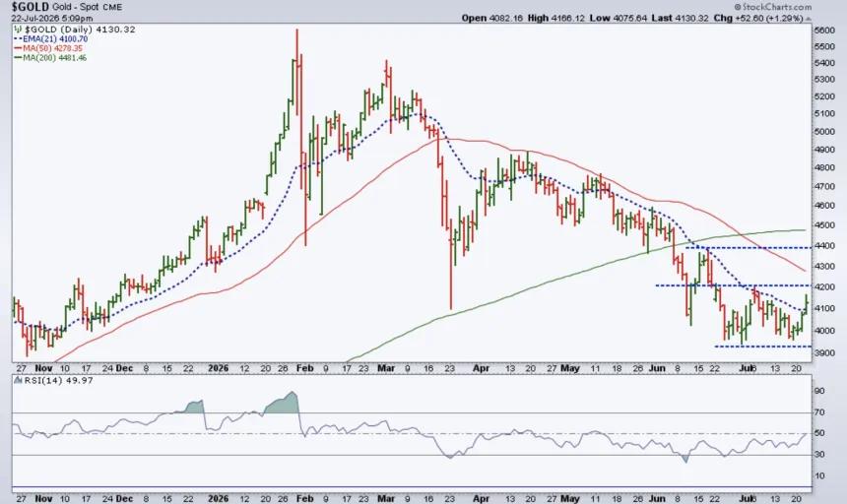Click the Chg +52.60 (+1.29%) value
The height and width of the screenshot is (504, 847).
coord(758,18)
